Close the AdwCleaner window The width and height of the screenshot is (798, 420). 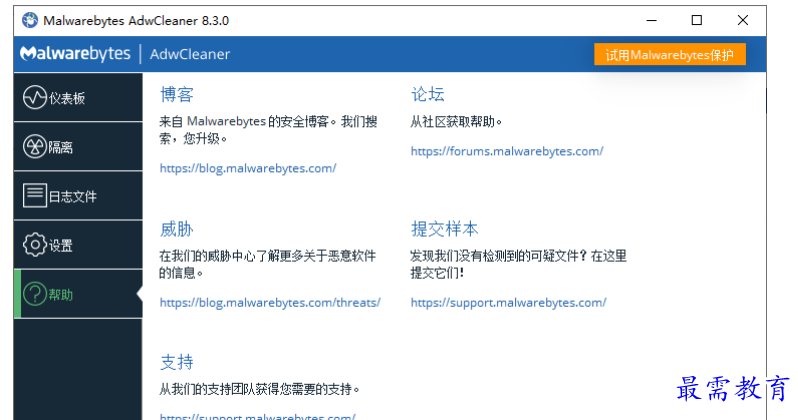point(743,20)
